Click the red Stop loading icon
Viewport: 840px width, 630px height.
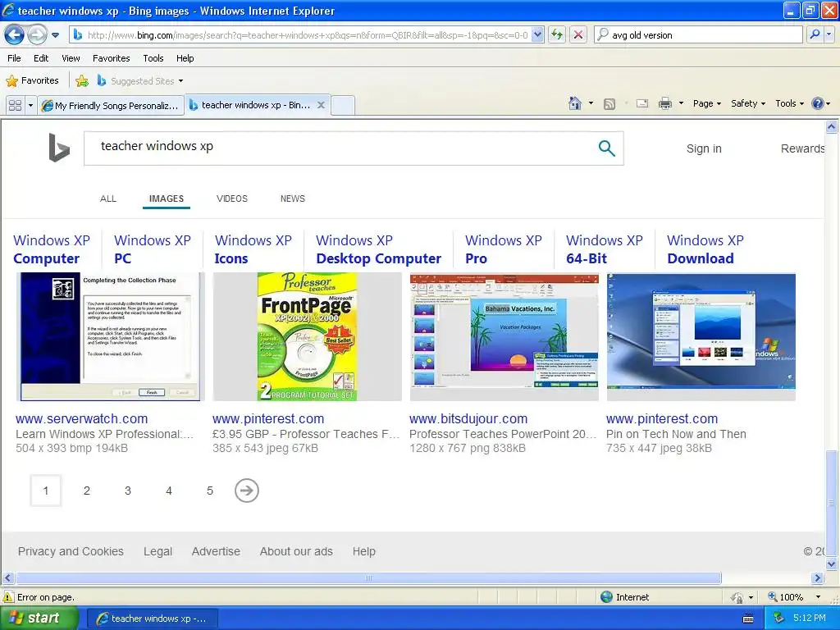point(578,35)
